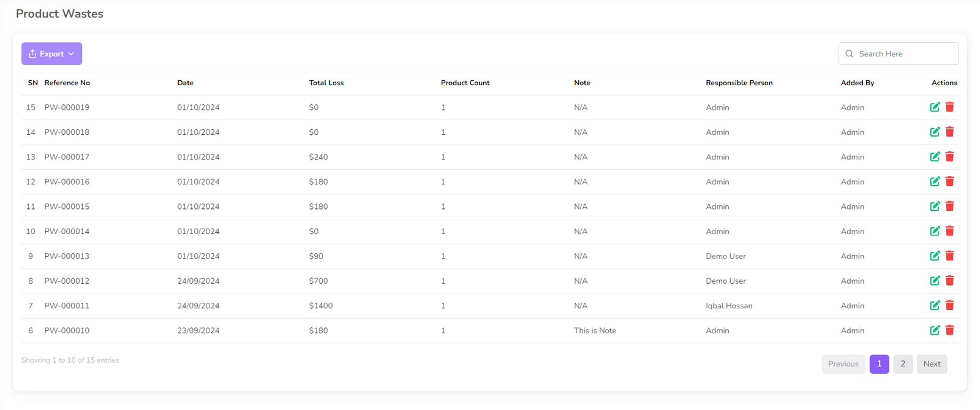The image size is (980, 410).
Task: Edit waste record PW-000011
Action: tap(935, 305)
